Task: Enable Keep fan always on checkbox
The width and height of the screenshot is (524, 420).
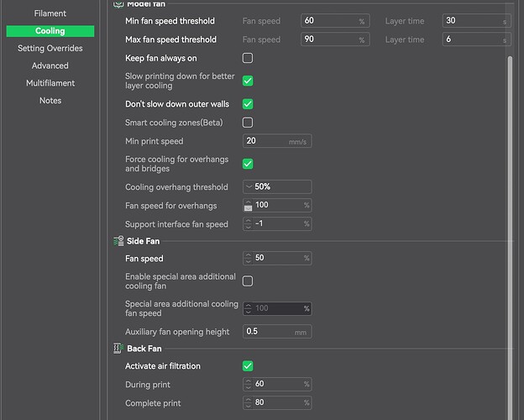Action: pos(248,58)
